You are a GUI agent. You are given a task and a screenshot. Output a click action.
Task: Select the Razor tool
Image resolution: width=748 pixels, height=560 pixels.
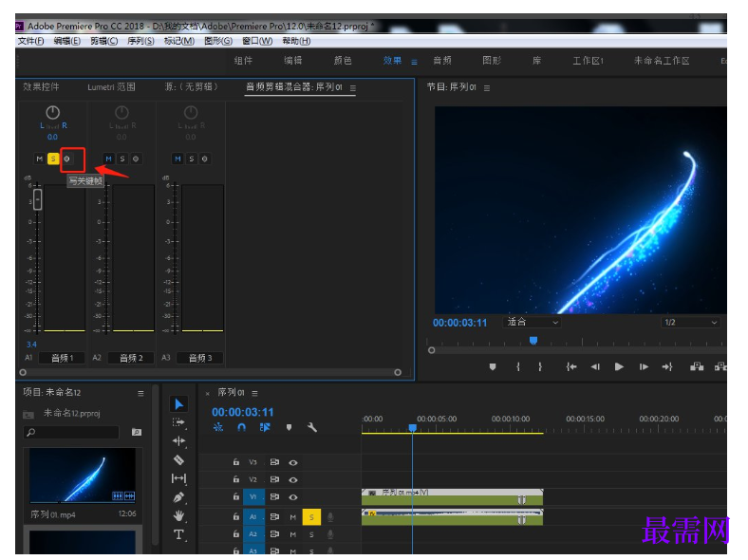pyautogui.click(x=178, y=459)
